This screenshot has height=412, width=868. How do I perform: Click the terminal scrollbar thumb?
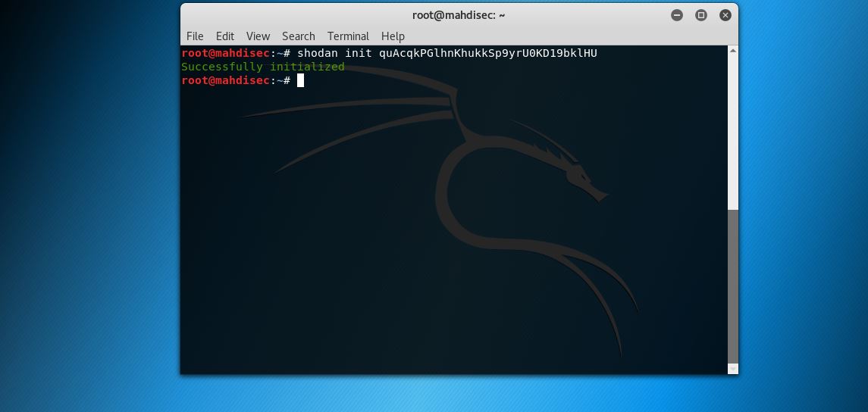[x=733, y=286]
